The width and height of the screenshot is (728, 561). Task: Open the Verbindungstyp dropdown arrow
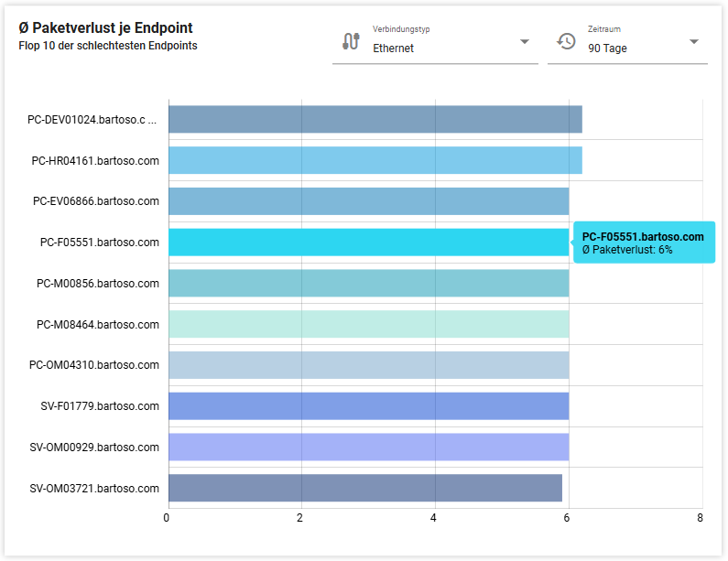[525, 42]
